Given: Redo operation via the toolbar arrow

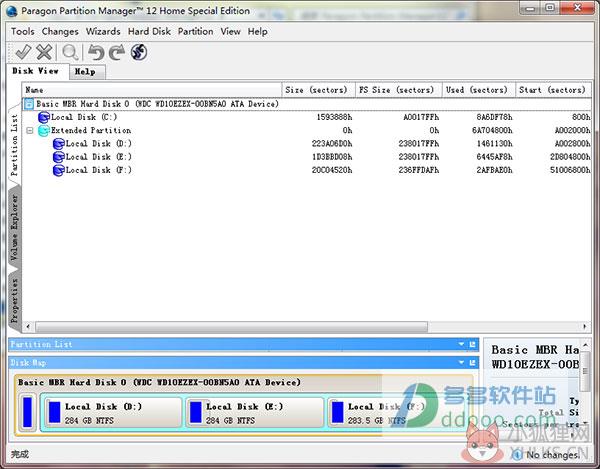Looking at the screenshot, I should coord(117,52).
